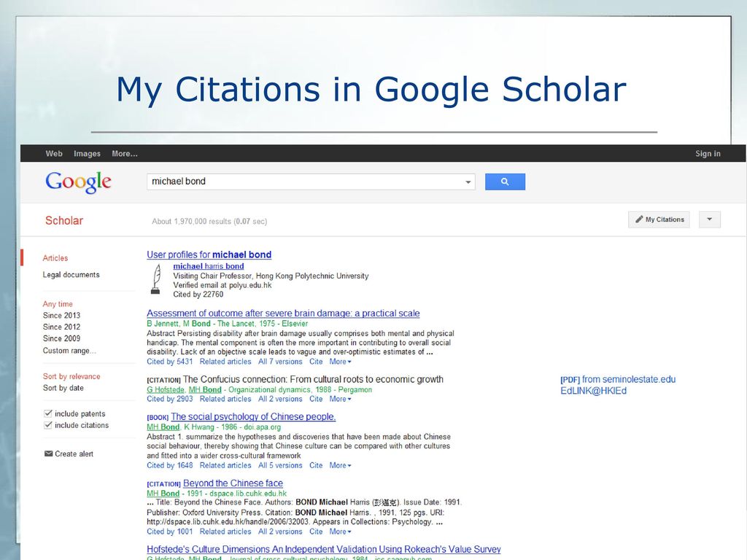
Task: Open Related articles for the Lancet result
Action: tap(225, 362)
